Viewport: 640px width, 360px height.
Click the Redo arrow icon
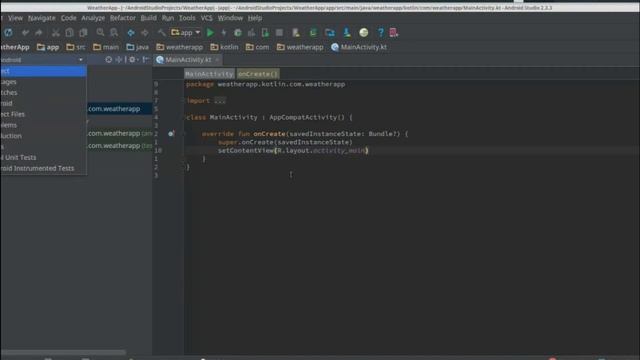[x=39, y=33]
